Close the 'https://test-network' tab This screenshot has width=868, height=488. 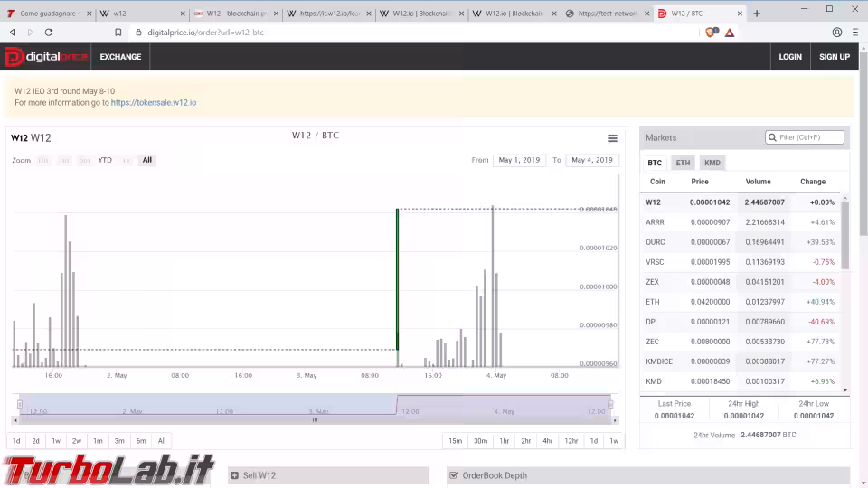[647, 14]
